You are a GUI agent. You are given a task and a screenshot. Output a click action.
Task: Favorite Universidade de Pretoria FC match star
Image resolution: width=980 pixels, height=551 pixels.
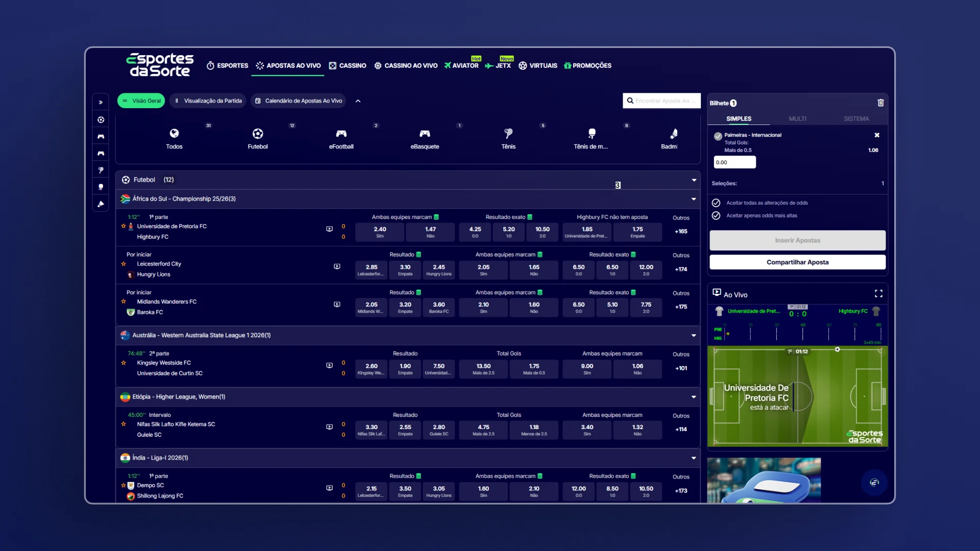pos(124,226)
